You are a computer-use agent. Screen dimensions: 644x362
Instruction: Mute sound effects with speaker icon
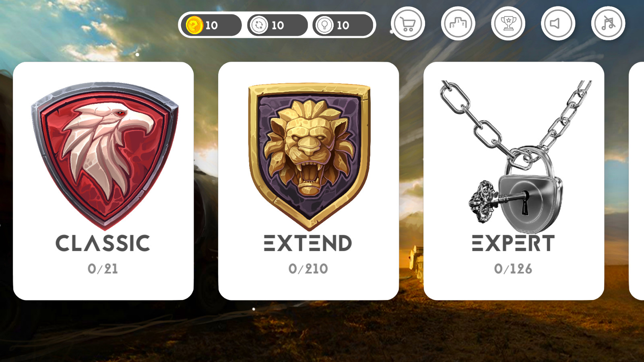pos(558,24)
